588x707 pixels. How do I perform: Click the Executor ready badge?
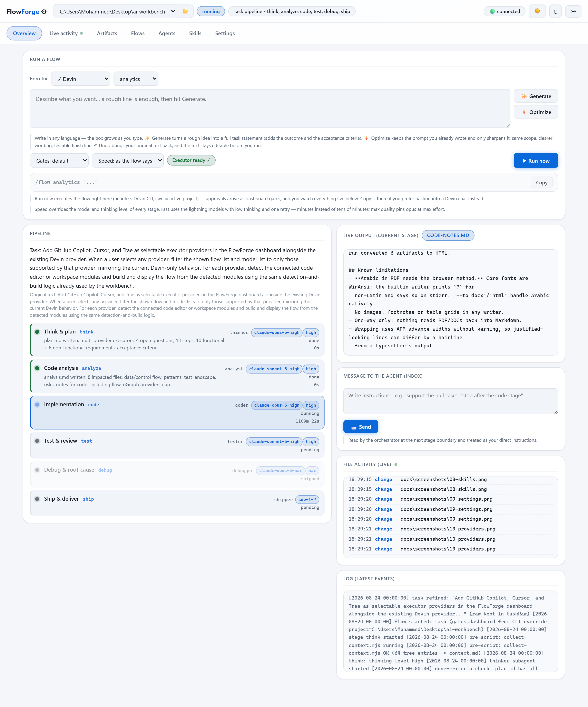pyautogui.click(x=191, y=160)
